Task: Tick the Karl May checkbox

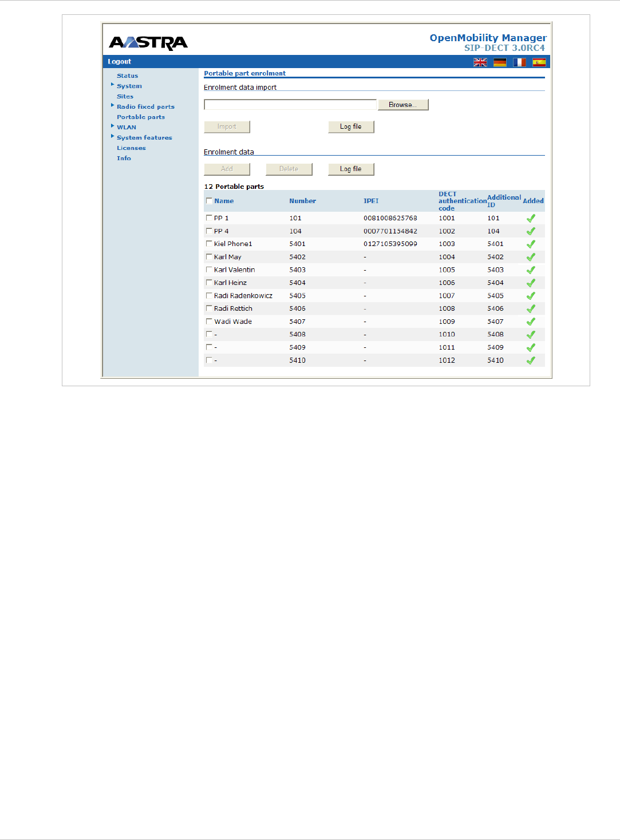Action: pos(209,256)
